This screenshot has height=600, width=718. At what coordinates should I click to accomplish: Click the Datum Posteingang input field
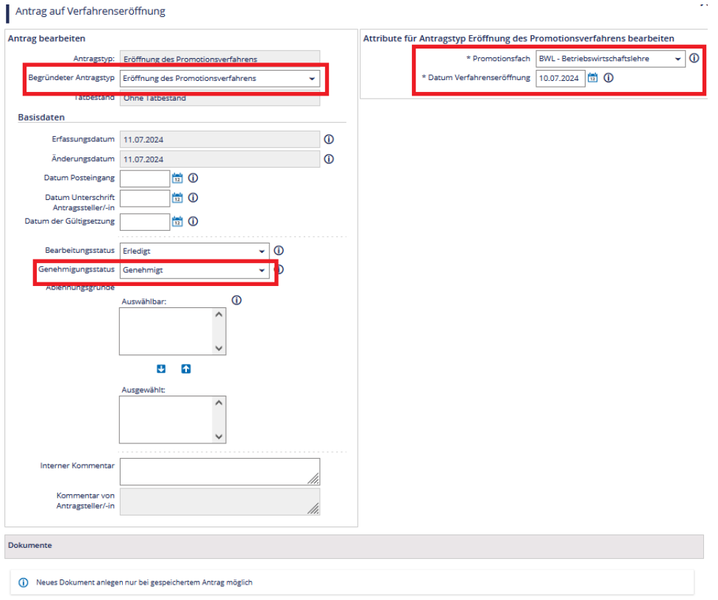click(x=144, y=178)
